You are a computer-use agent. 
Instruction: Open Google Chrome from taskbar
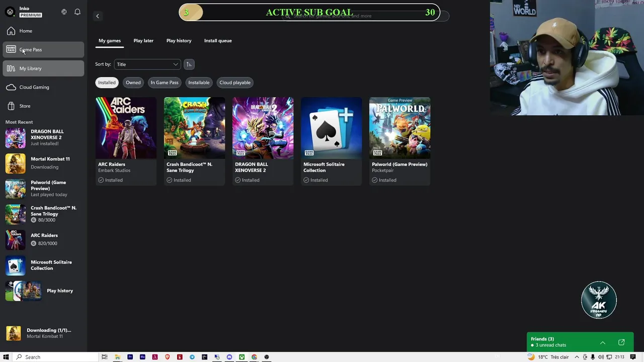(x=254, y=357)
